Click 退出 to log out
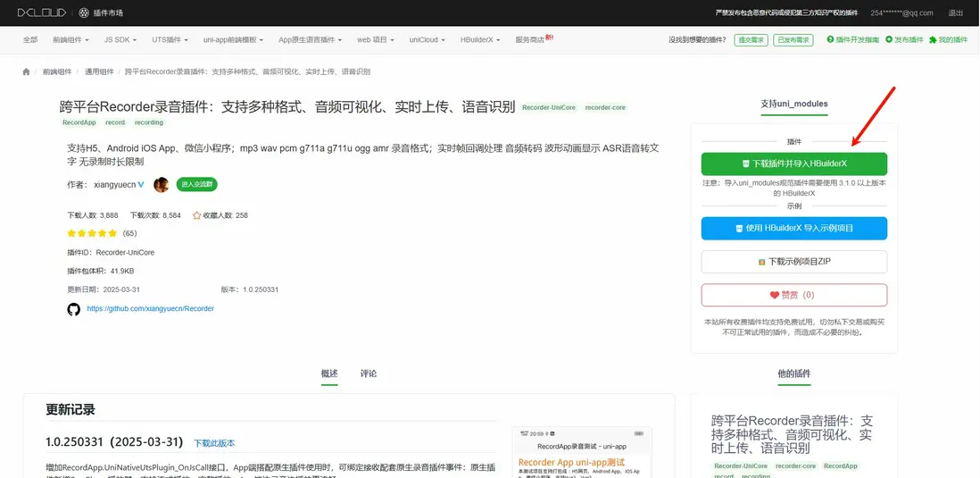Viewport: 980px width, 478px height. click(956, 13)
